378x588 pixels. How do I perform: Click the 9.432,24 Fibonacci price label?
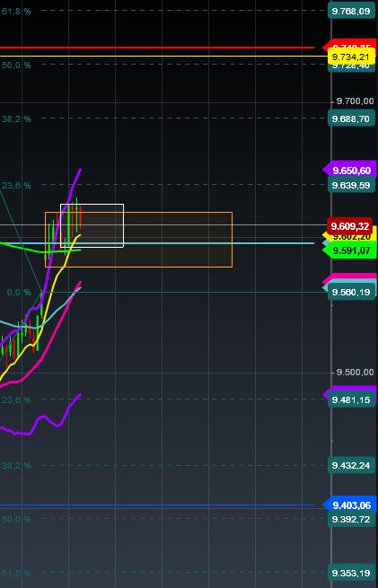351,465
